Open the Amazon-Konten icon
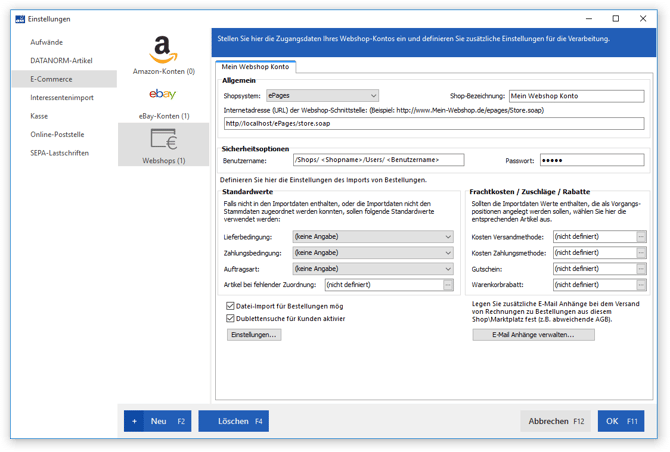 point(163,50)
